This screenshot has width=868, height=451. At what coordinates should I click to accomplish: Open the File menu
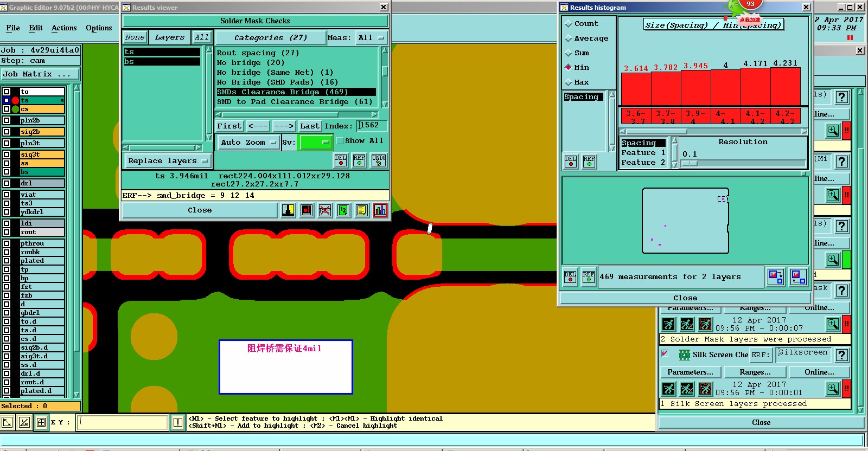click(13, 28)
